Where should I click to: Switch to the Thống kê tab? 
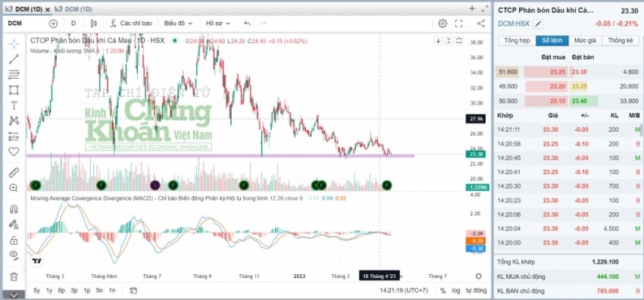tap(621, 41)
